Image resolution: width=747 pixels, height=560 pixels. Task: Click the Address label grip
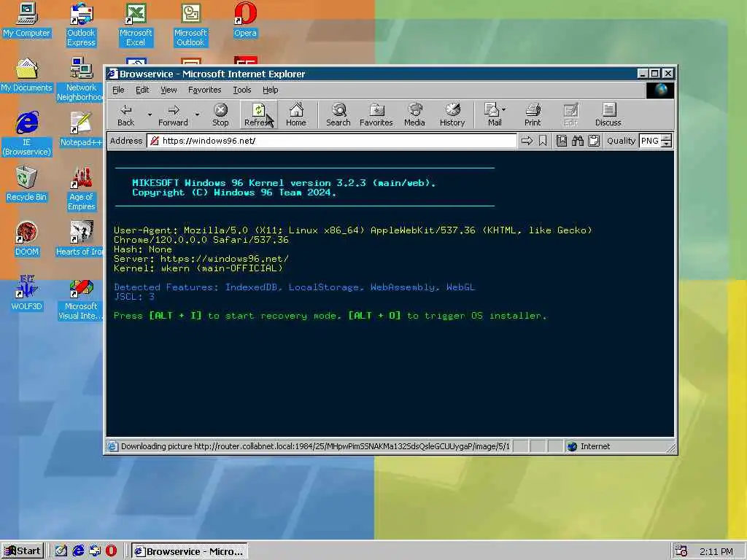(x=126, y=141)
